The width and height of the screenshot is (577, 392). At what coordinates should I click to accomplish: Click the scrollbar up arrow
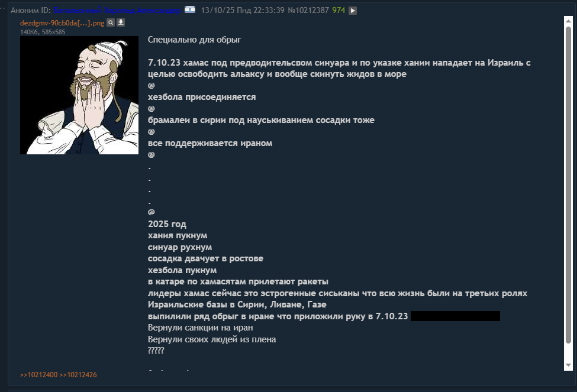point(568,21)
